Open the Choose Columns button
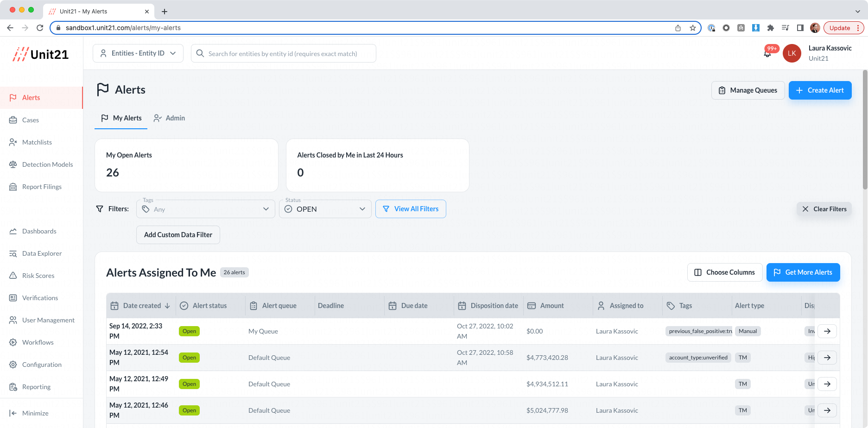 pos(725,272)
